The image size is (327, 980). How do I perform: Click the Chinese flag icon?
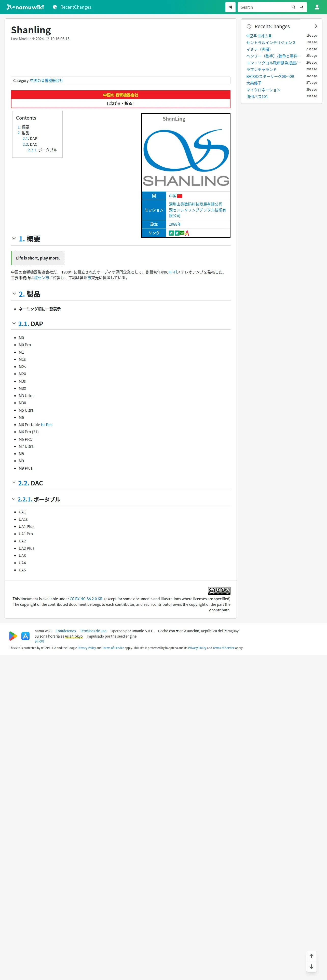click(180, 196)
